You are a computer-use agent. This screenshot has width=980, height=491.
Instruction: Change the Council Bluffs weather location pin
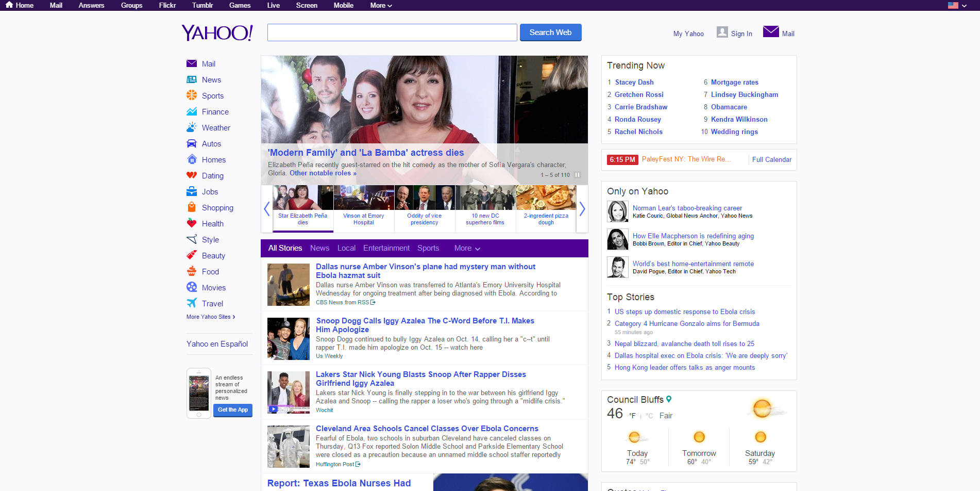click(x=669, y=399)
